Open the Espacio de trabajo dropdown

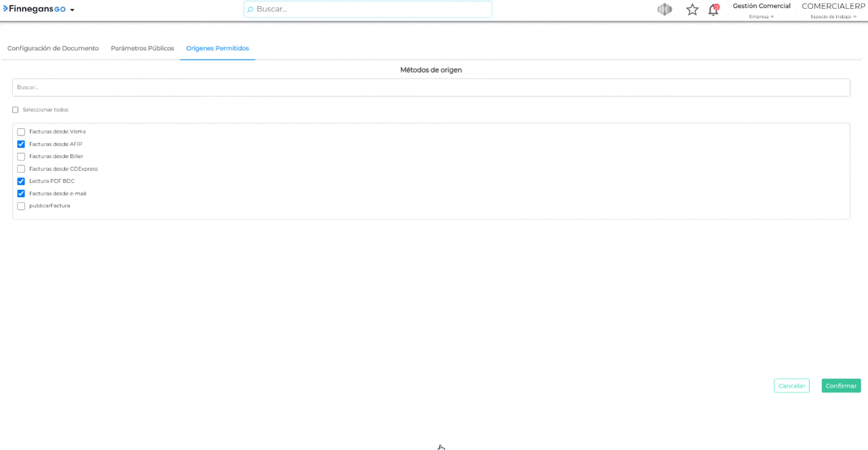(833, 16)
